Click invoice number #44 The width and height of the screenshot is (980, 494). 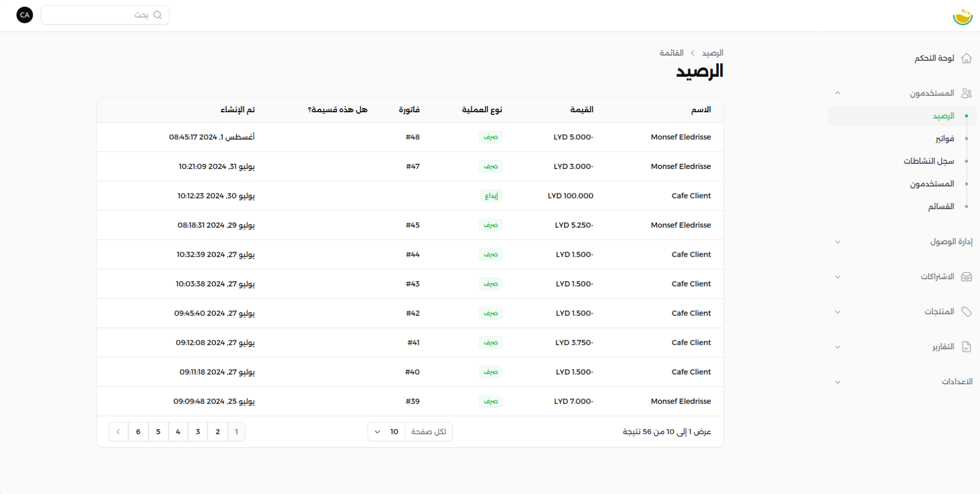coord(412,255)
